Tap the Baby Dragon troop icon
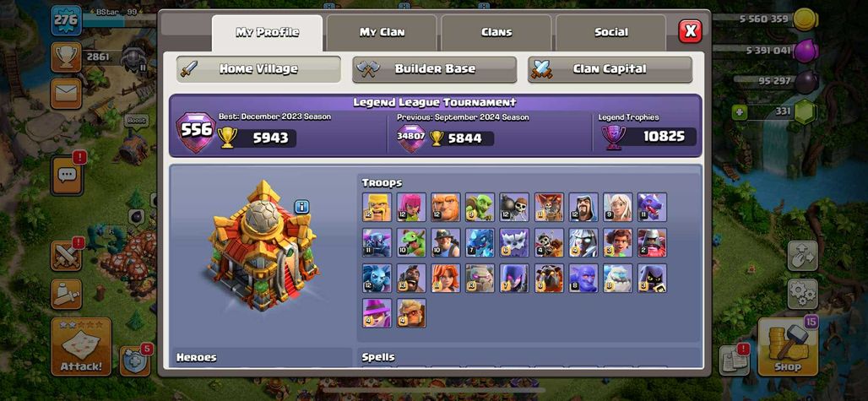868x401 pixels. [411, 242]
